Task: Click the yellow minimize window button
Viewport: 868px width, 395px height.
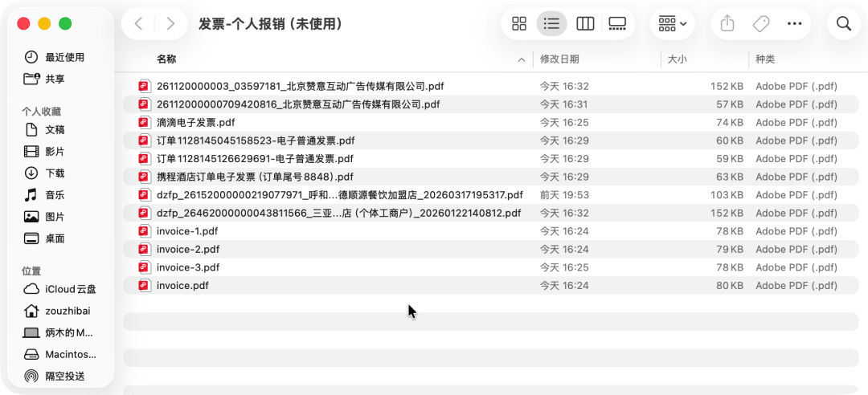Action: 44,23
